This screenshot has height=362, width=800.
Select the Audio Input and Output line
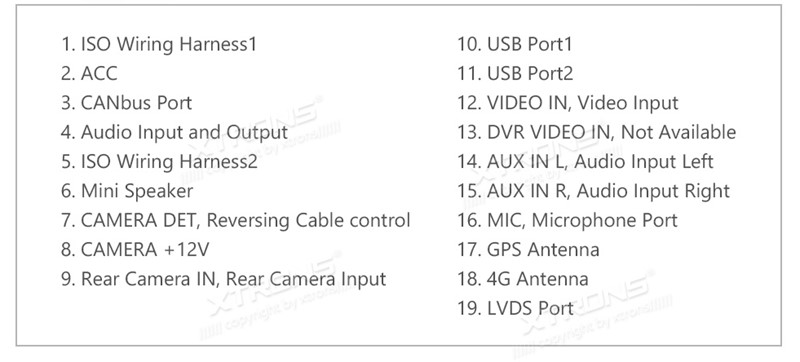pos(174,133)
